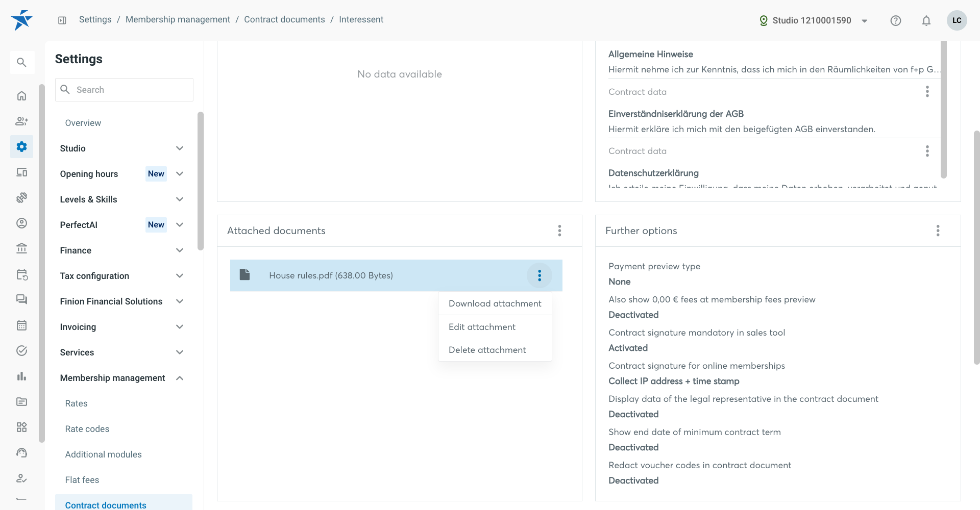Open the three-dot menu of Further options
This screenshot has height=510, width=980.
[x=938, y=231]
